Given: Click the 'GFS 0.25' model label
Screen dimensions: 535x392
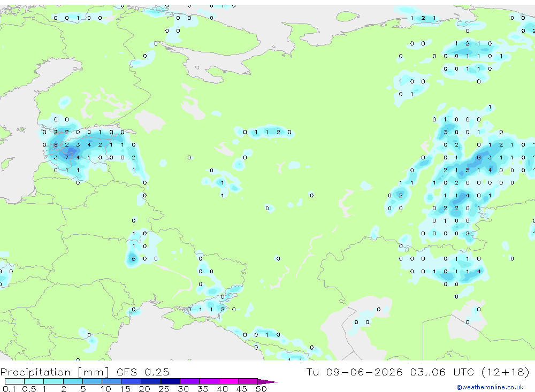Looking at the screenshot, I should (143, 372).
